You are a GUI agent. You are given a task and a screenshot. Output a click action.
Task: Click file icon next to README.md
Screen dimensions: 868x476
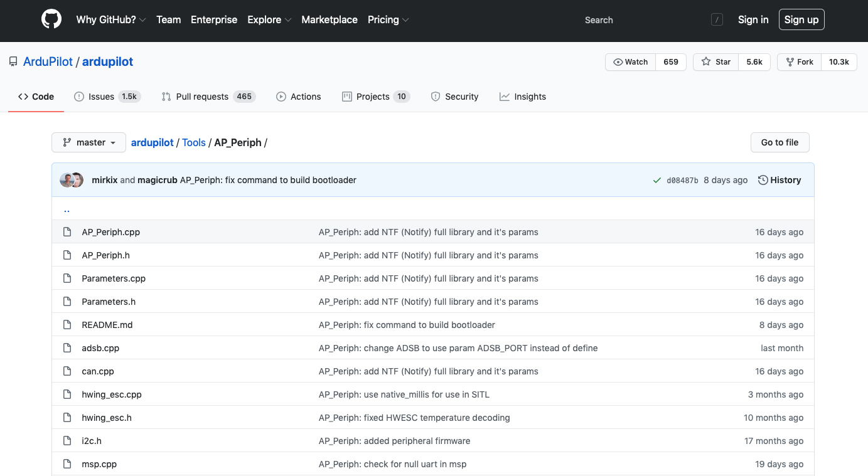pos(67,325)
